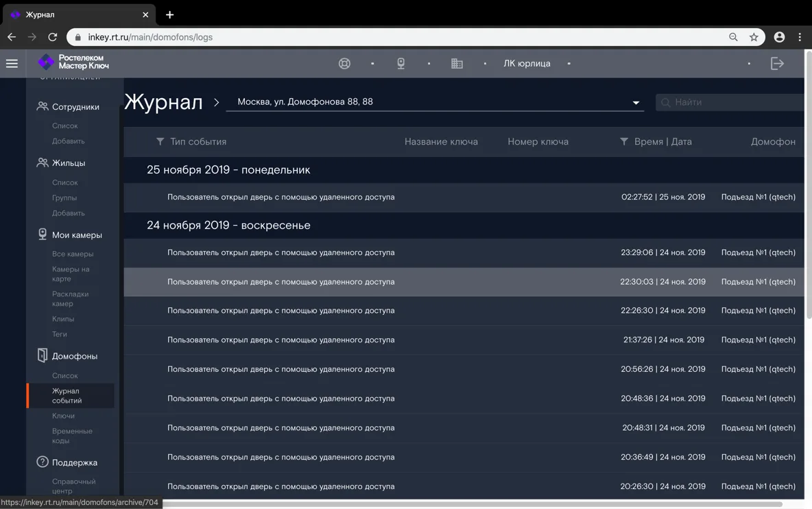Open Все камеры in sidebar
Image resolution: width=812 pixels, height=509 pixels.
click(x=73, y=254)
